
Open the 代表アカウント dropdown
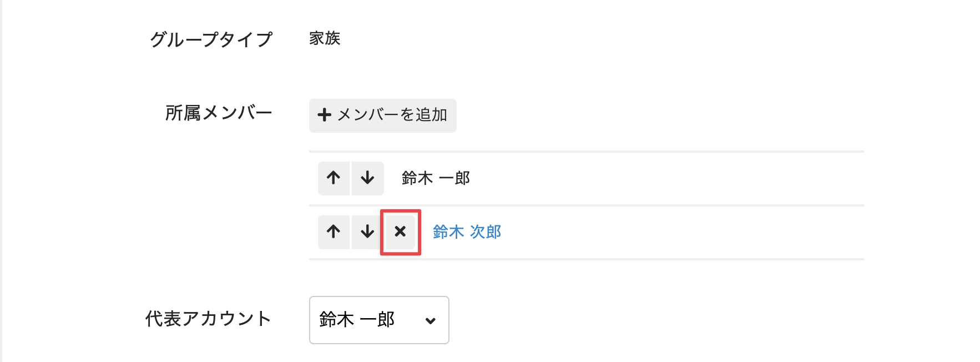(378, 320)
